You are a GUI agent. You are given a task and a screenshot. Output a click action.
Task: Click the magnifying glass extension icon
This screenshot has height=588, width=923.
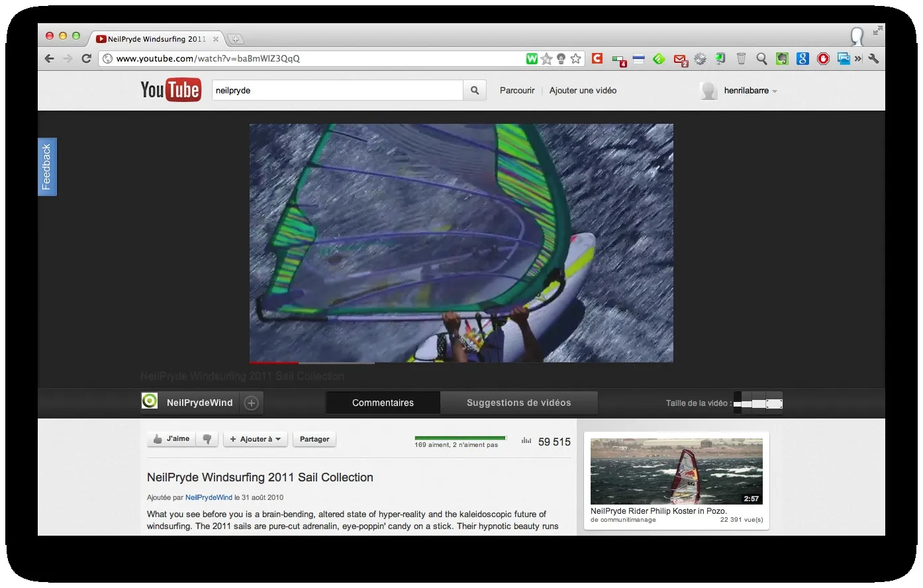[761, 59]
